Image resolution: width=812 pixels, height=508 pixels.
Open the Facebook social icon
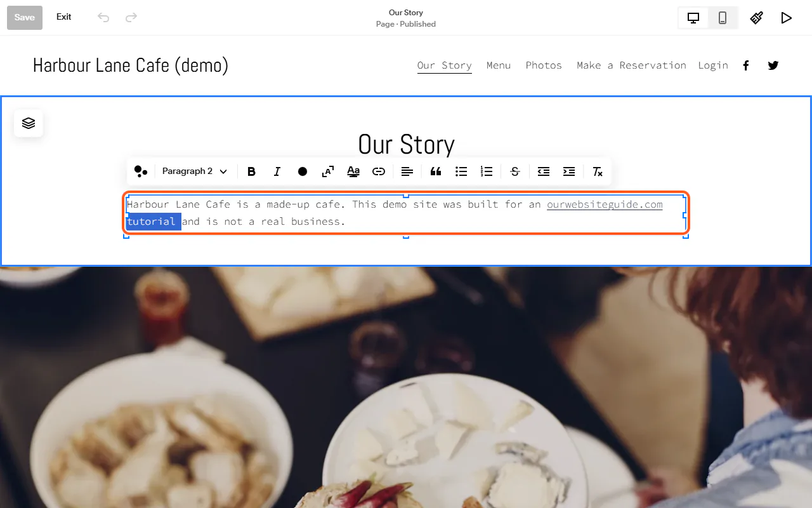[746, 65]
